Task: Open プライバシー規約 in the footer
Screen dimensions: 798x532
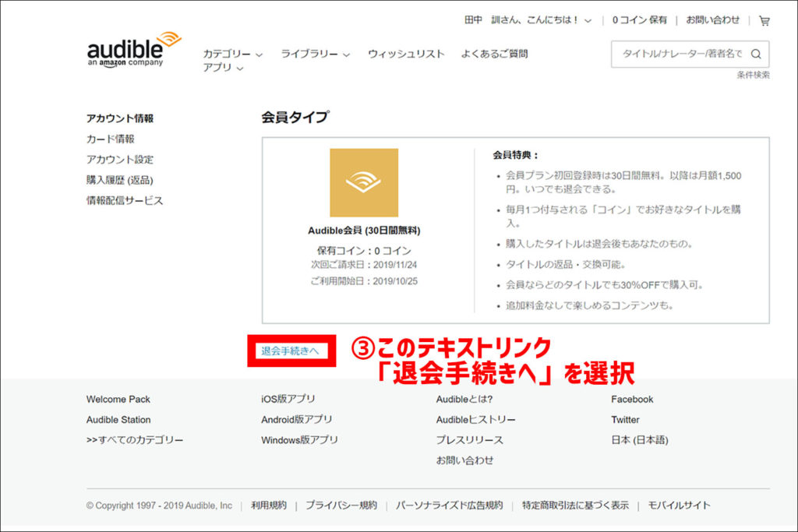Action: [341, 506]
